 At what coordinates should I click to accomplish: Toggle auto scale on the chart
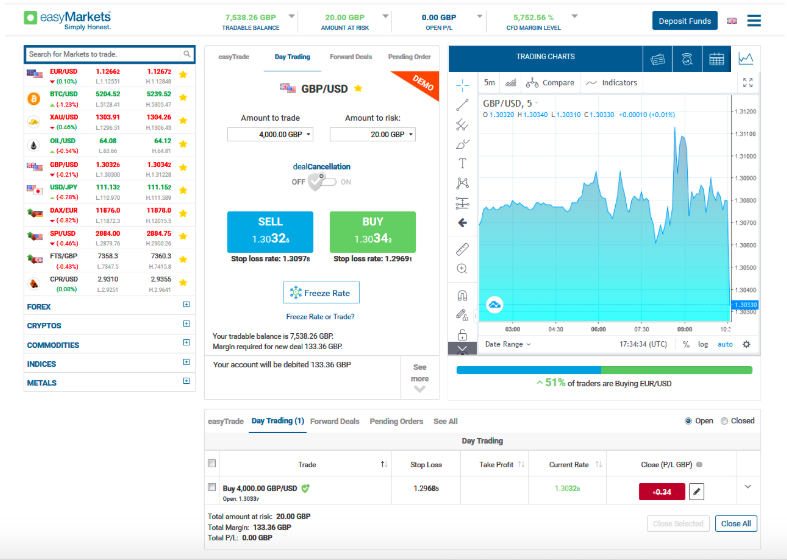tap(725, 344)
